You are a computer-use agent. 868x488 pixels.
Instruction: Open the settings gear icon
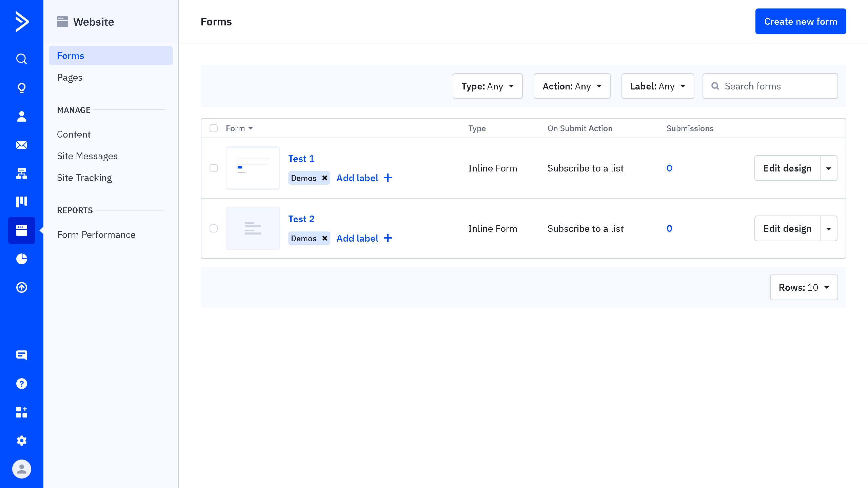click(21, 441)
